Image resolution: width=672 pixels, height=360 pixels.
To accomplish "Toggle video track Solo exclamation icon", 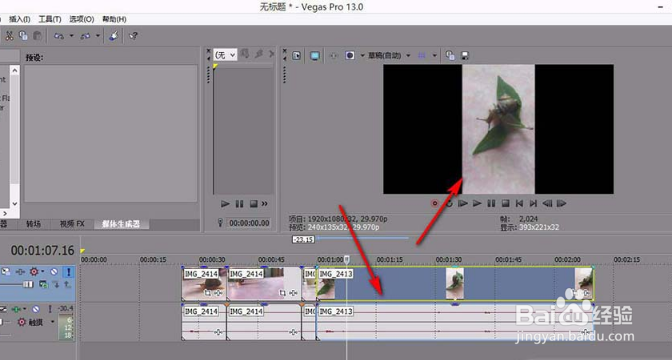I will click(68, 272).
